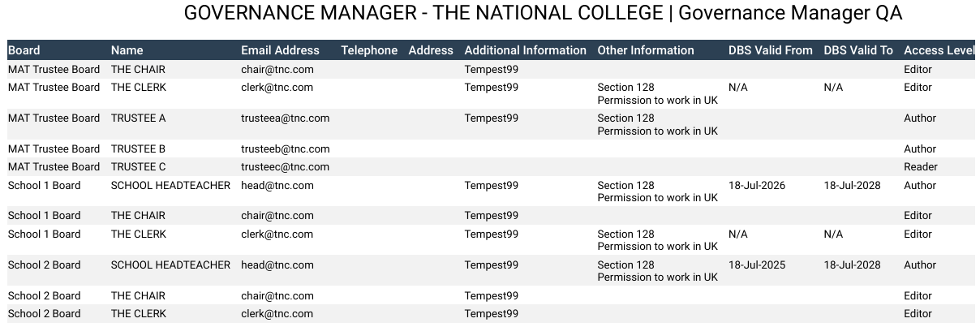
Task: Select the Name column header
Action: (x=127, y=50)
